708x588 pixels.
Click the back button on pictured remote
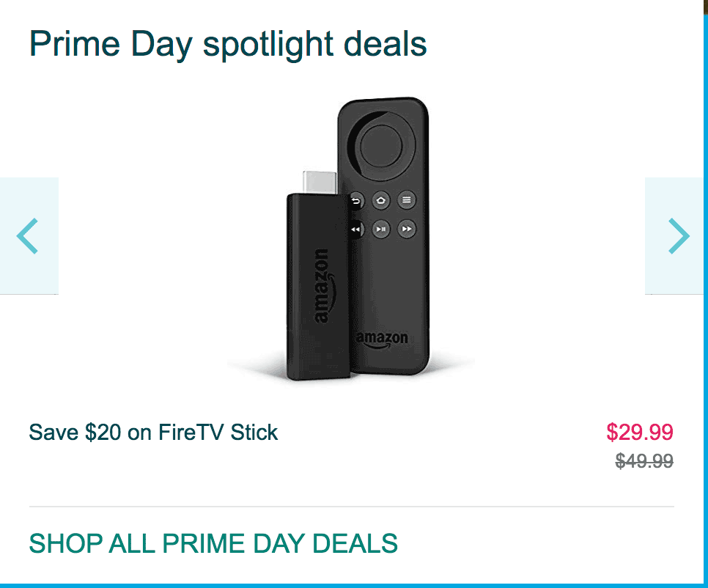[x=357, y=200]
